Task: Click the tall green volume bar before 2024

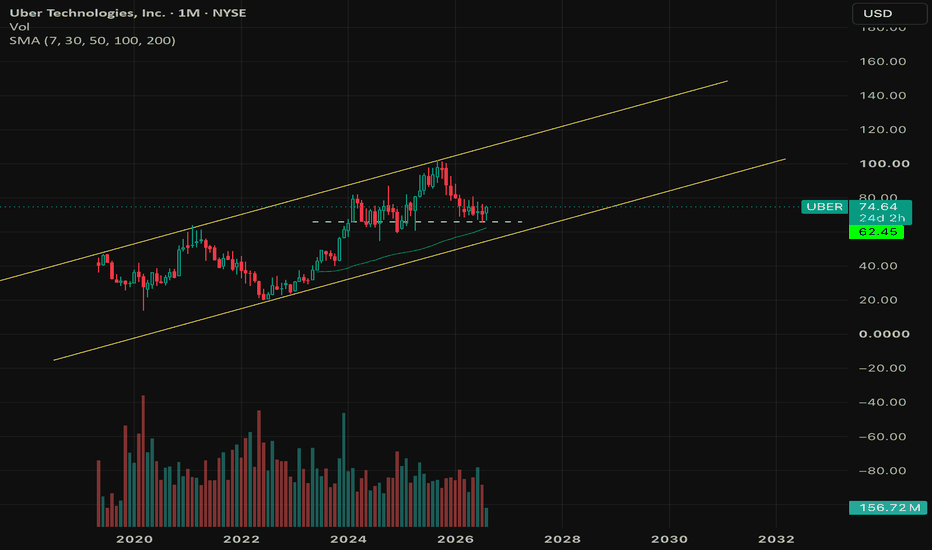Action: [x=344, y=470]
